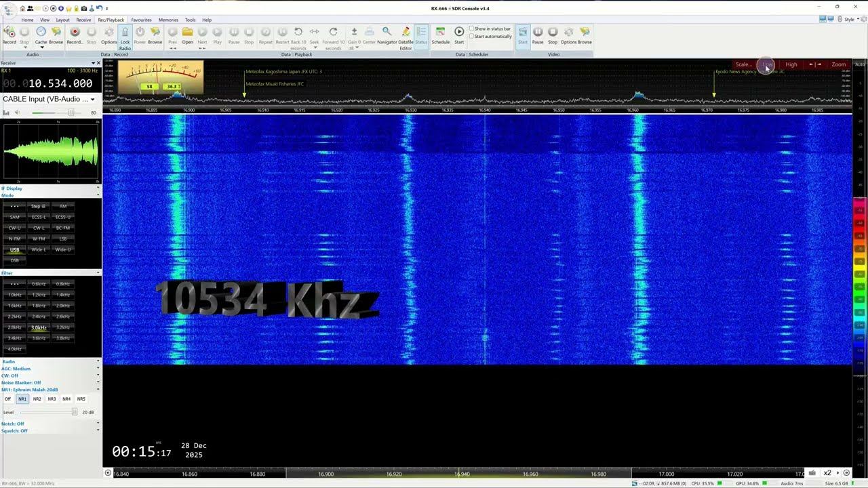Turn noise reduction Off
The height and width of the screenshot is (488, 868).
click(8, 399)
